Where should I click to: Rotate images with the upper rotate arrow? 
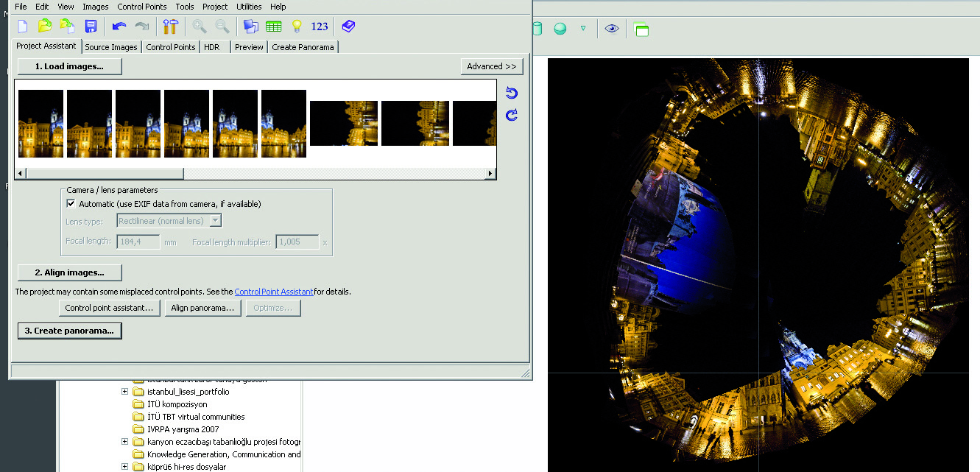coord(512,94)
